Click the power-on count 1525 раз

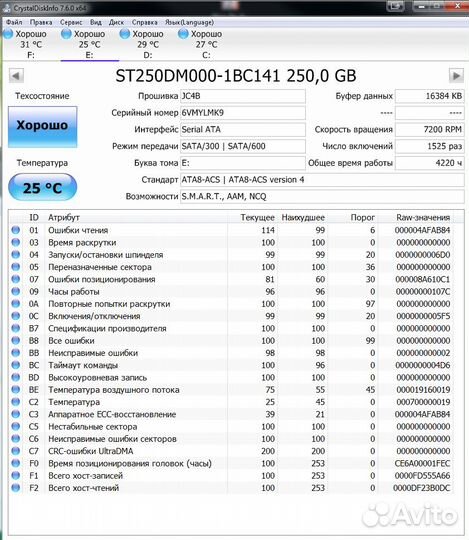pyautogui.click(x=430, y=146)
